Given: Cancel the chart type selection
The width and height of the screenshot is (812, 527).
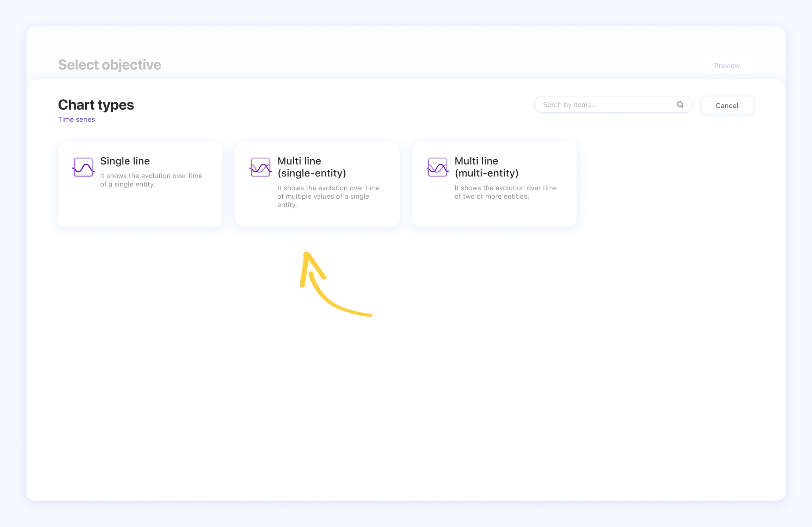Looking at the screenshot, I should [x=727, y=105].
